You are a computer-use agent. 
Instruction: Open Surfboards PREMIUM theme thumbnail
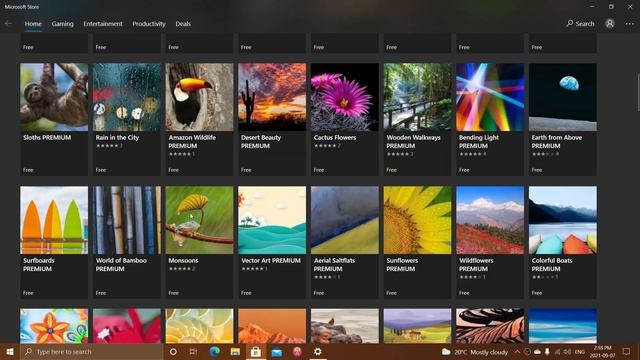[54, 220]
